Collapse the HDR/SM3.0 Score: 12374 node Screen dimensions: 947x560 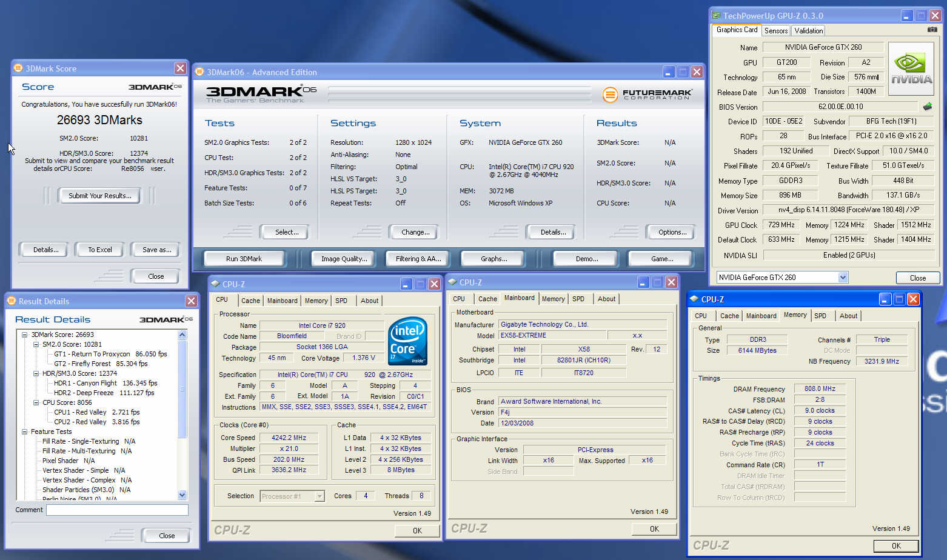(36, 373)
